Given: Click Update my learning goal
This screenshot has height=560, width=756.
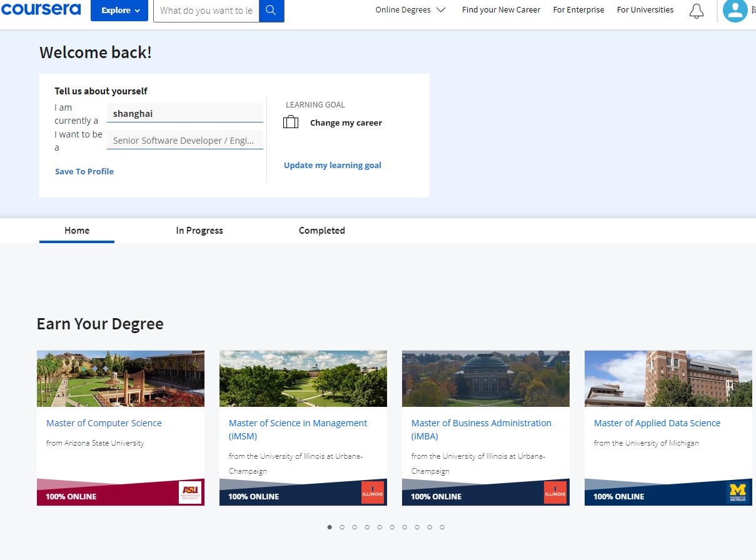Looking at the screenshot, I should pyautogui.click(x=333, y=165).
